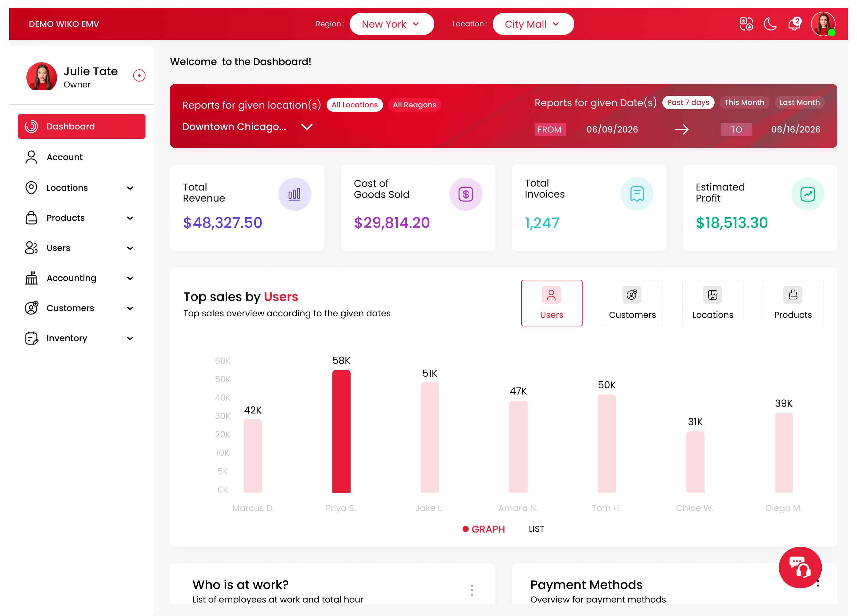
Task: Toggle dark mode moon icon
Action: 770,24
